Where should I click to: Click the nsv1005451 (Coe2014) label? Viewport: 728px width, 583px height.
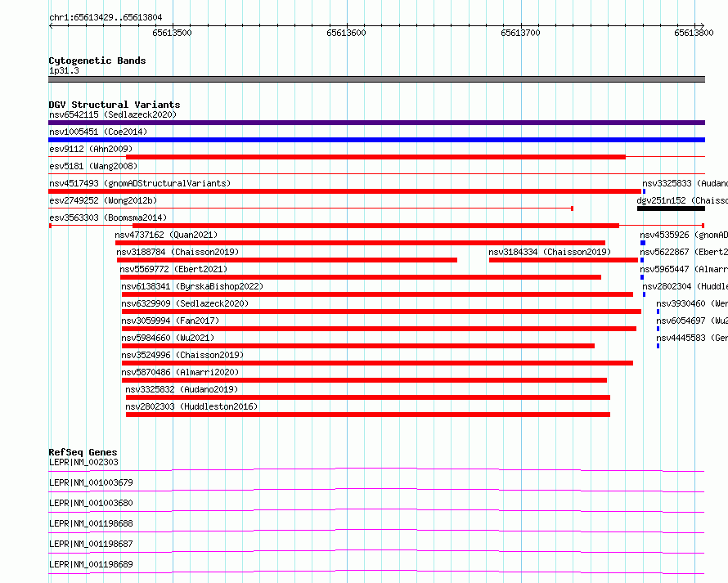point(98,132)
